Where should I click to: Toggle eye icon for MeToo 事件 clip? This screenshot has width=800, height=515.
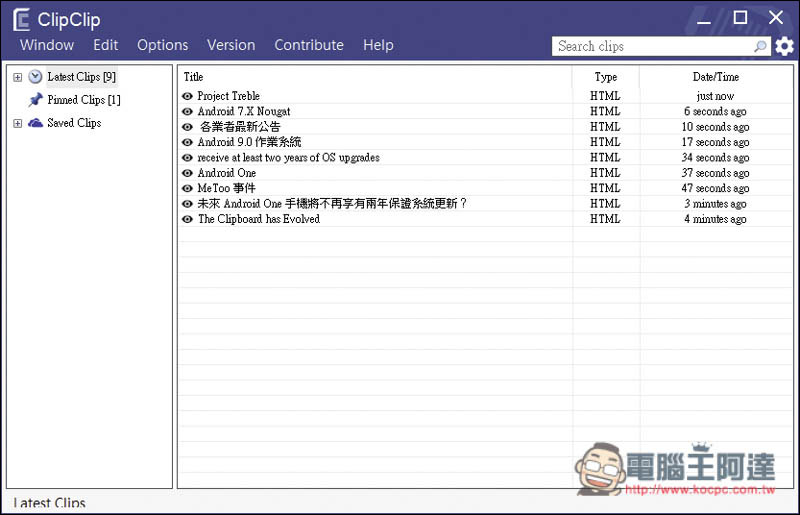[187, 188]
